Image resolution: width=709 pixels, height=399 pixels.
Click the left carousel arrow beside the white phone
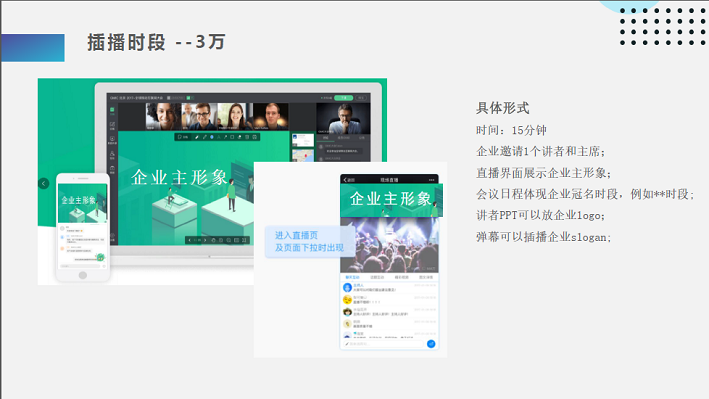click(43, 184)
